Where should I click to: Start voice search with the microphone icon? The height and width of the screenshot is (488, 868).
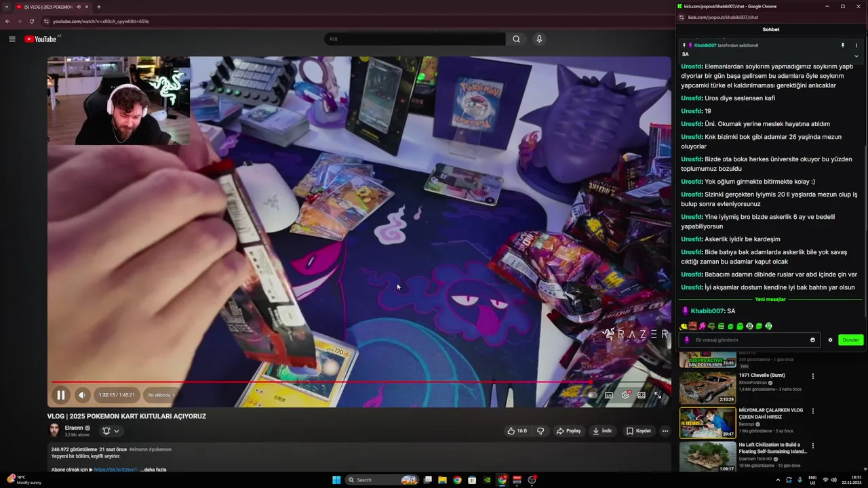pos(539,39)
